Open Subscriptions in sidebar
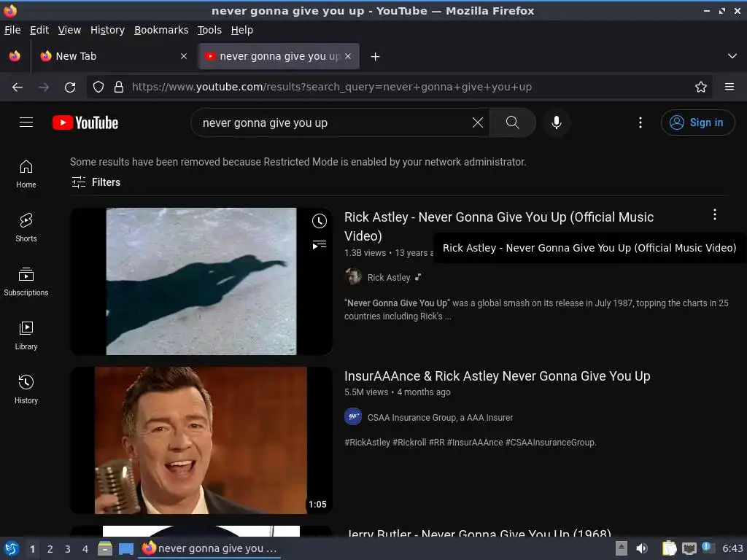Screen dimensions: 747x560 tap(26, 282)
